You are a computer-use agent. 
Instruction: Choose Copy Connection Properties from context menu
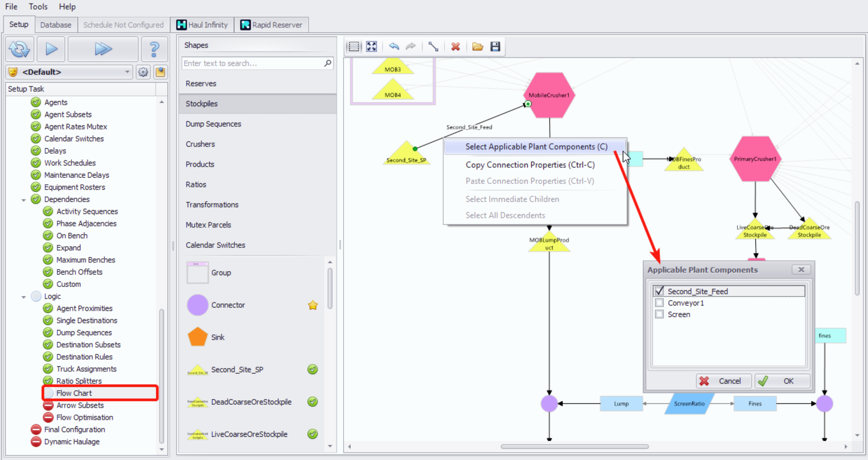click(530, 165)
